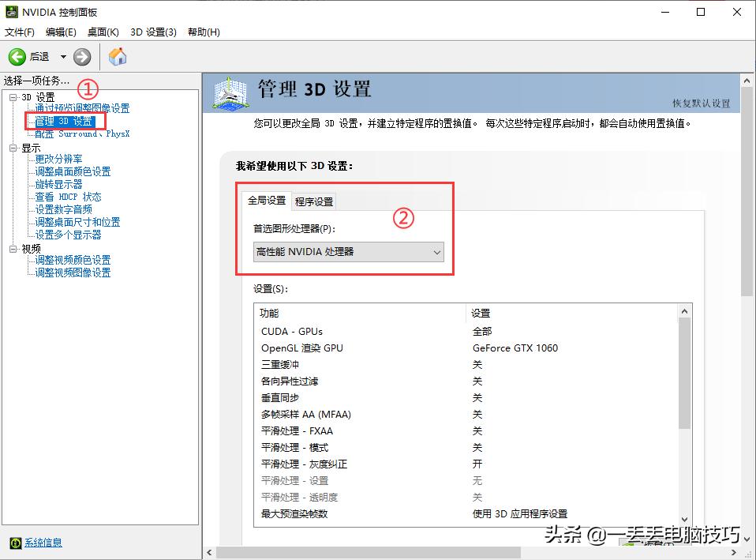Screen dimensions: 756x560
Task: Select 调整视频颜色设置 under 视频
Action: [72, 260]
